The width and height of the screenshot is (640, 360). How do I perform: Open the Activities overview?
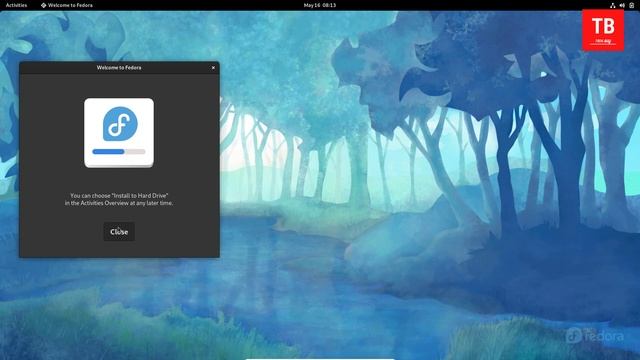click(x=16, y=5)
